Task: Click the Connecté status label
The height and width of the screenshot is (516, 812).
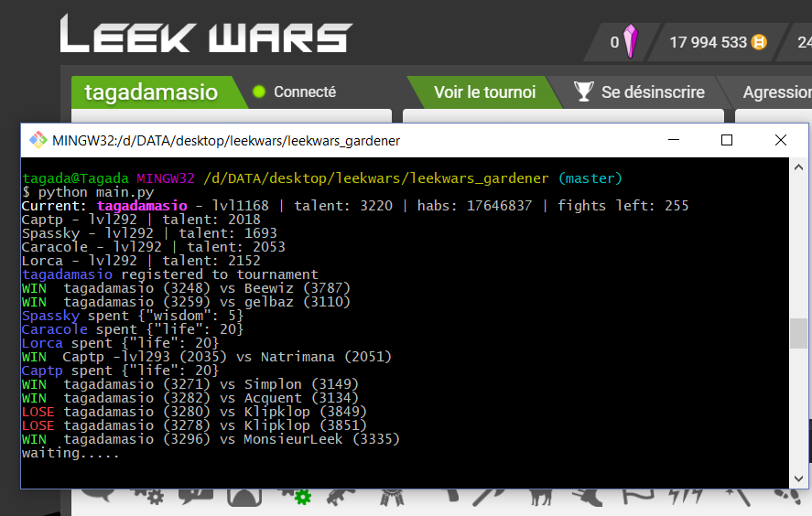Action: tap(305, 91)
